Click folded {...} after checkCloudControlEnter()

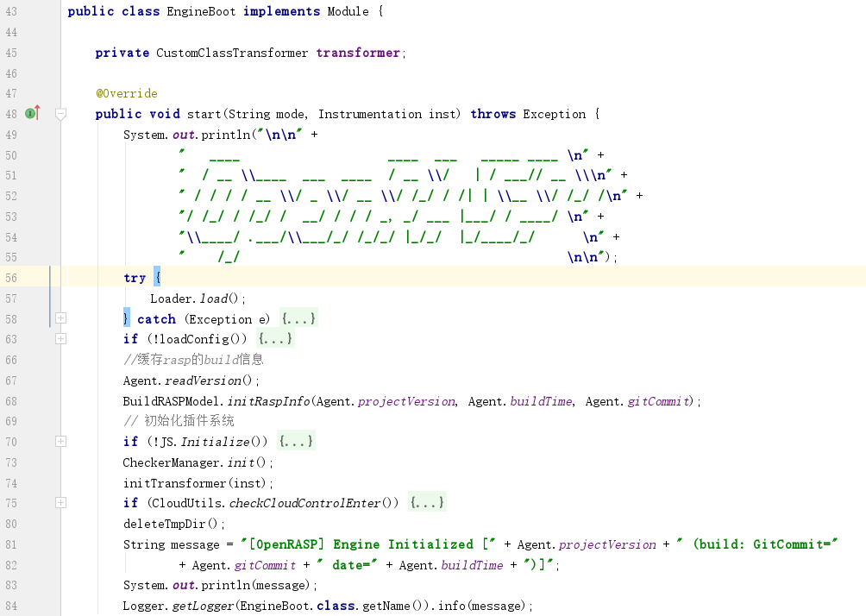(427, 503)
